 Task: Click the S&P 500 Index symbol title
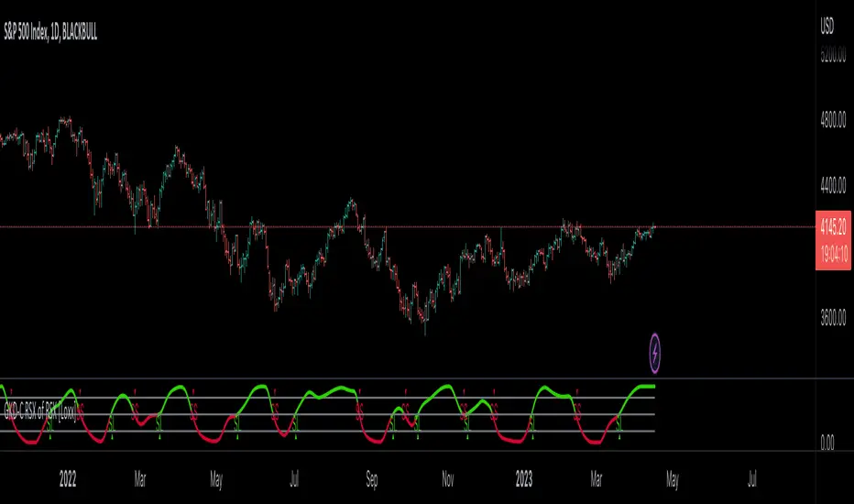click(50, 32)
